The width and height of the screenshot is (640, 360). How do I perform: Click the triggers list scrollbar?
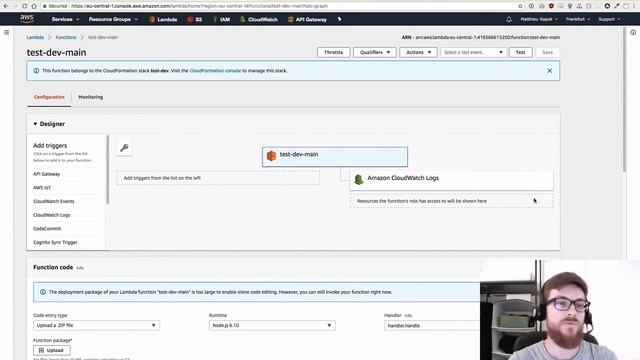click(x=107, y=169)
